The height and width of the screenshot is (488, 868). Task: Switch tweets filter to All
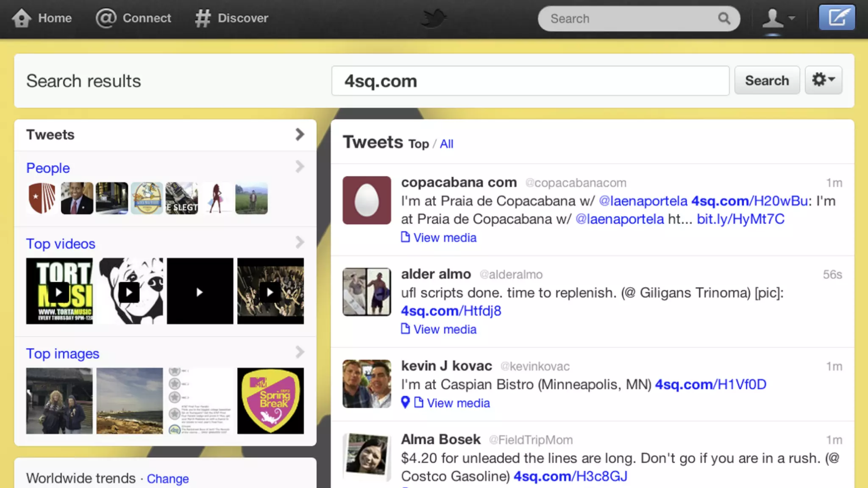coord(446,144)
